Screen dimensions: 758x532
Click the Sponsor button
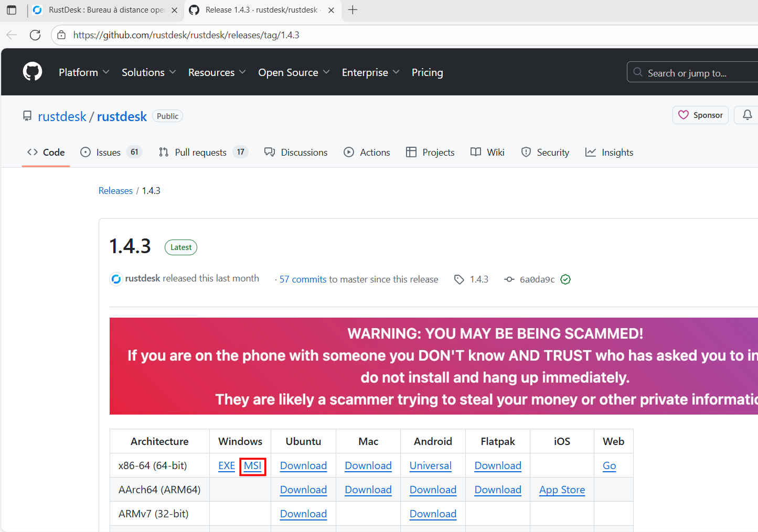pyautogui.click(x=700, y=115)
